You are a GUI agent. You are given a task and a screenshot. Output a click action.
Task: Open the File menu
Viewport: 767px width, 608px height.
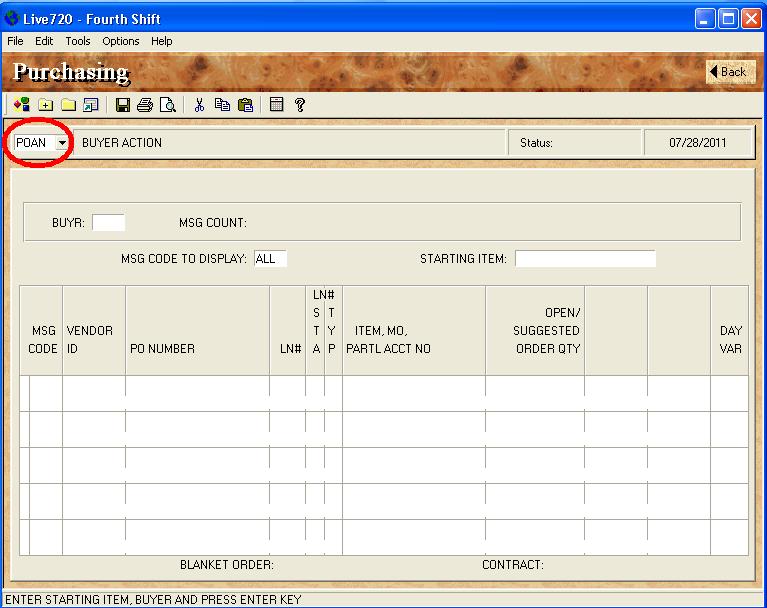coord(15,41)
